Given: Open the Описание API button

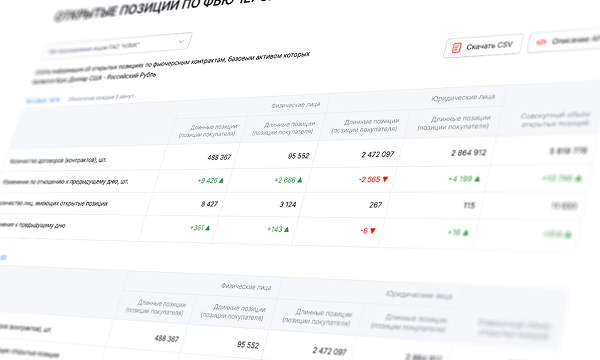Looking at the screenshot, I should tap(565, 41).
